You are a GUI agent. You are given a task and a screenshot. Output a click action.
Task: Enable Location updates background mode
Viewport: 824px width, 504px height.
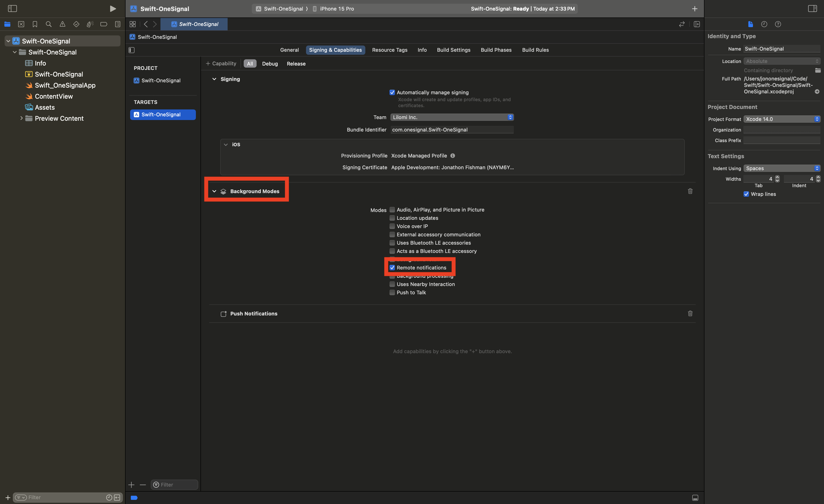point(392,218)
